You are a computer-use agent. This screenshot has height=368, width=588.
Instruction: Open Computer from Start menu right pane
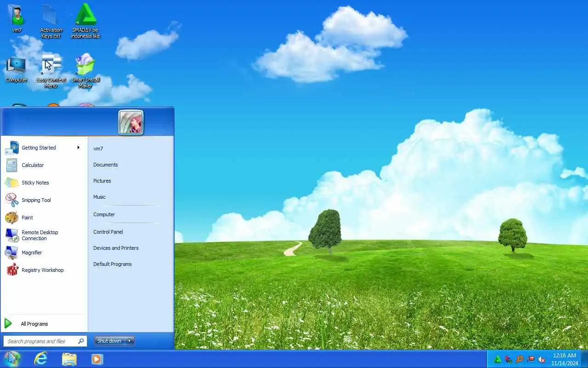pyautogui.click(x=104, y=214)
